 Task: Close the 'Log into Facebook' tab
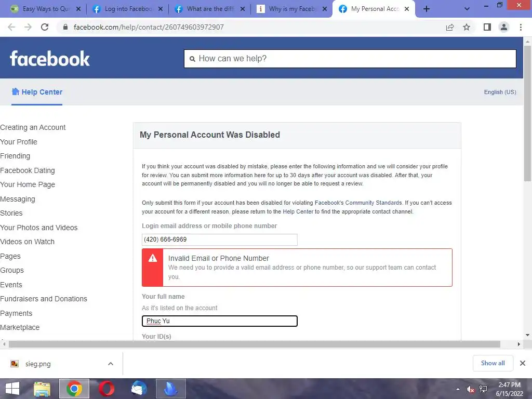[161, 9]
